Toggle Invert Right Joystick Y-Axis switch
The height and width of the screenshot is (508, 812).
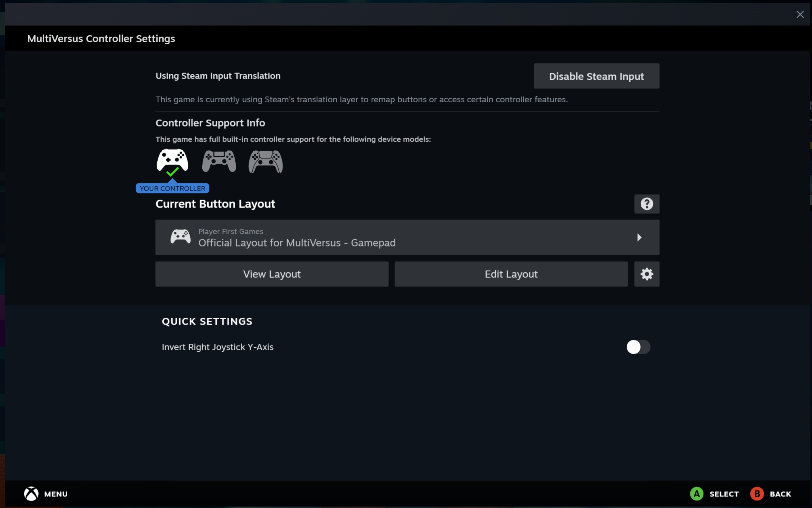(638, 347)
